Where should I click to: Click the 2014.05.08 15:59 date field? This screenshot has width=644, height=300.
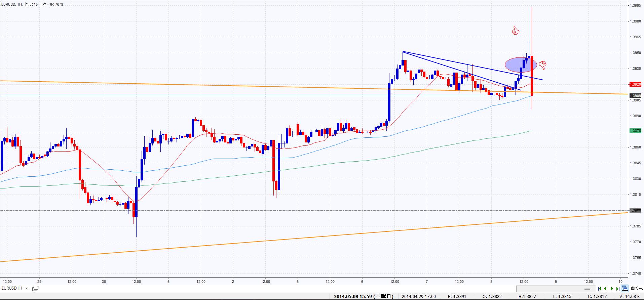(364, 297)
